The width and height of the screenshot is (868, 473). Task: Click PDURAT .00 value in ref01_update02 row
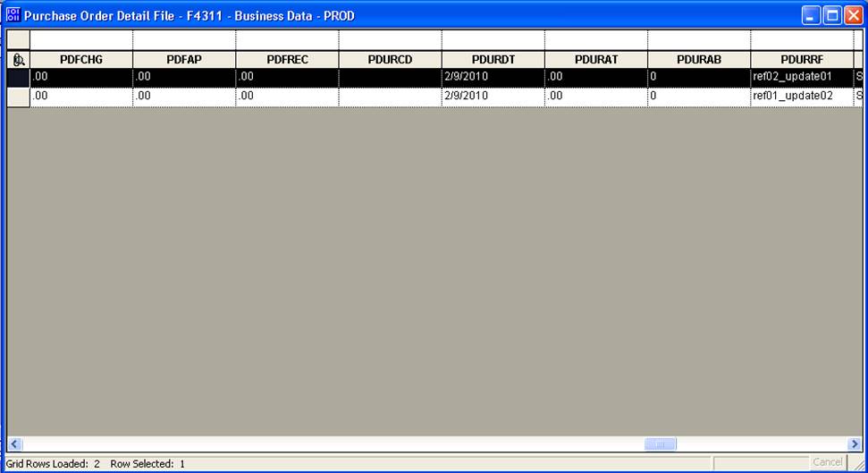pyautogui.click(x=596, y=97)
